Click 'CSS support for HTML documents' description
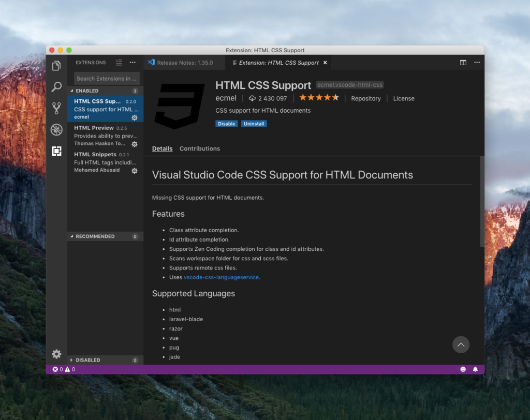Screen dimensions: 530x420 tap(263, 111)
